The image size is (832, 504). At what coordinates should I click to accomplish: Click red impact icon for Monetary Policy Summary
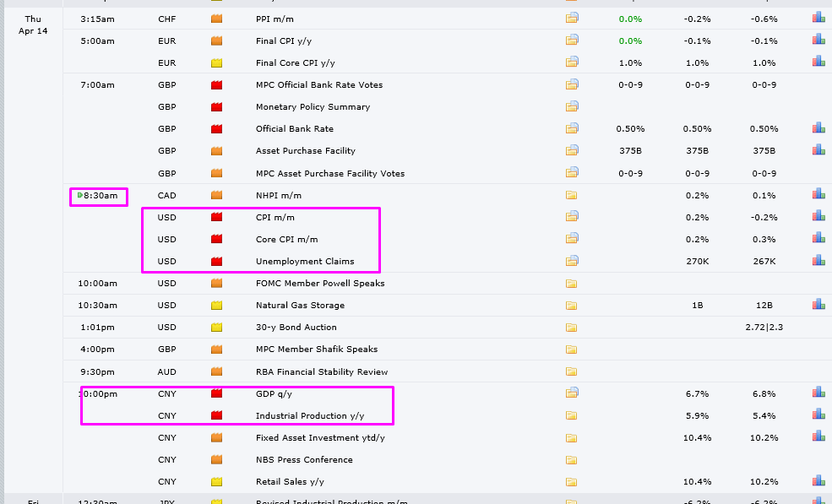tap(216, 107)
